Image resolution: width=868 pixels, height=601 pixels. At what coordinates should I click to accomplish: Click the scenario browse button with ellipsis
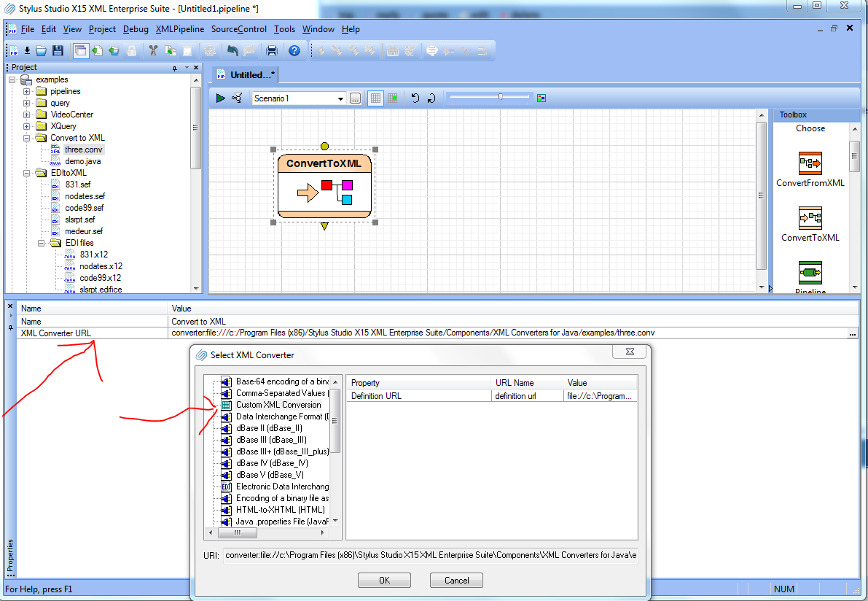(356, 98)
